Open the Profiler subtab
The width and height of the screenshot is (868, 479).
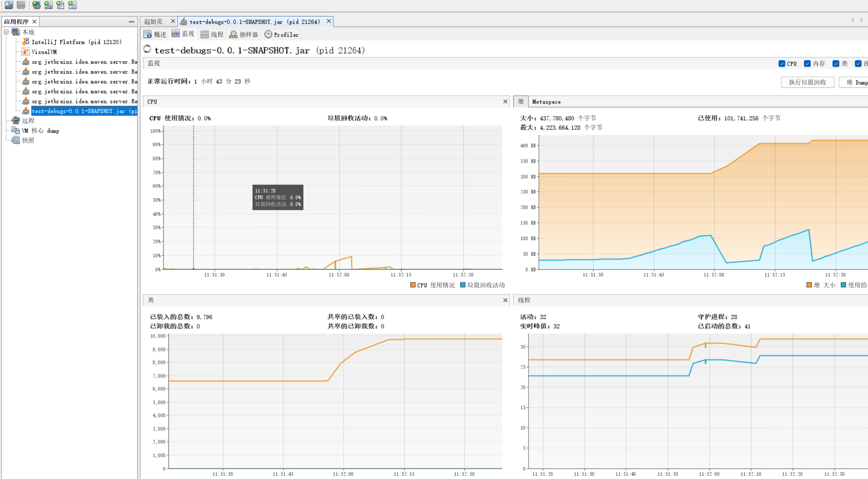pyautogui.click(x=282, y=34)
